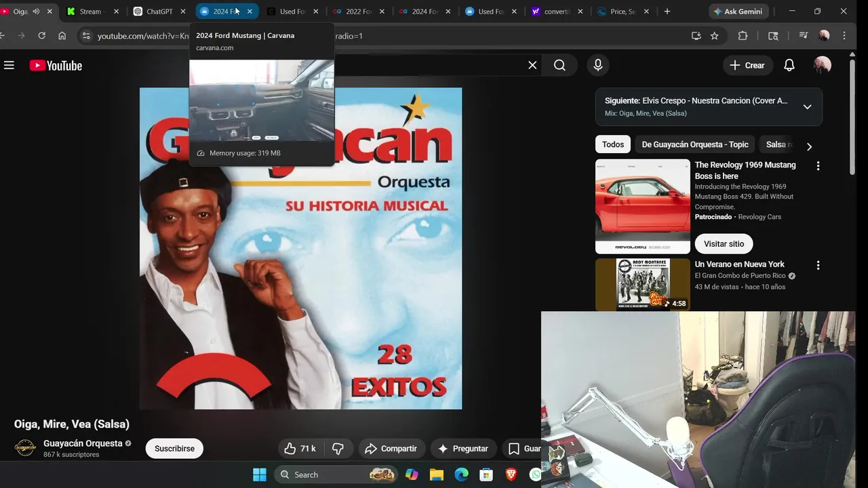Screen dimensions: 868x488
Task: Click the YouTube search magnifier button
Action: click(559, 65)
